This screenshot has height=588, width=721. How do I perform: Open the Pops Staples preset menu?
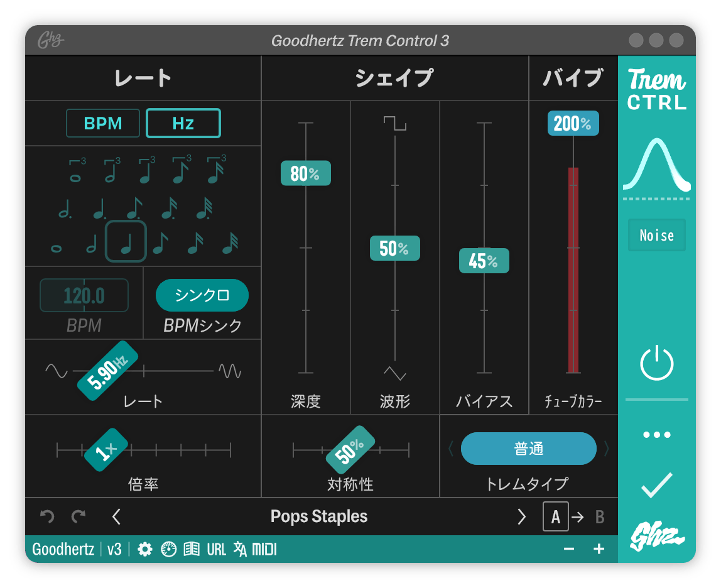click(319, 516)
